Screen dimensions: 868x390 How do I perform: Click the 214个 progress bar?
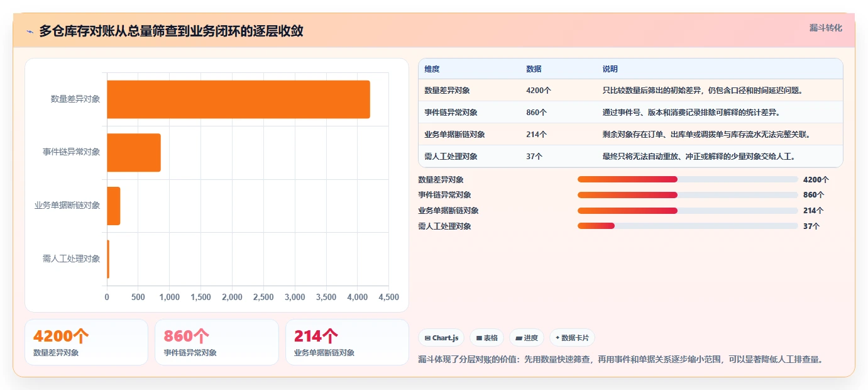tap(688, 211)
